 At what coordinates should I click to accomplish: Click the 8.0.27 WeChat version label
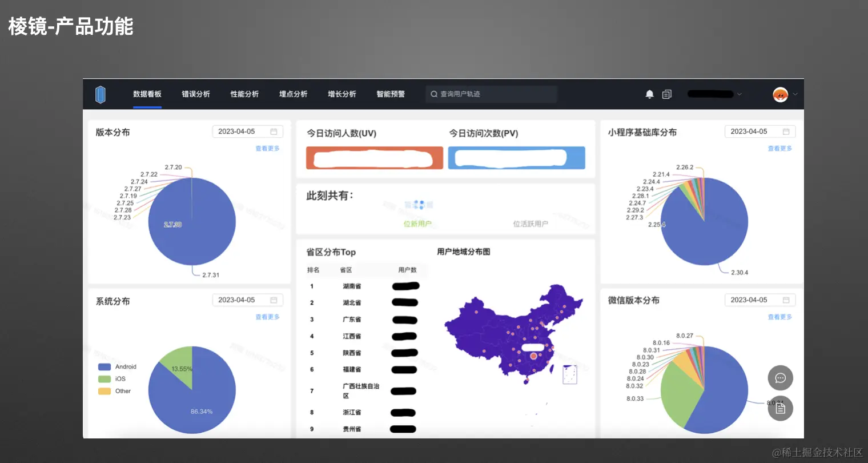(685, 336)
